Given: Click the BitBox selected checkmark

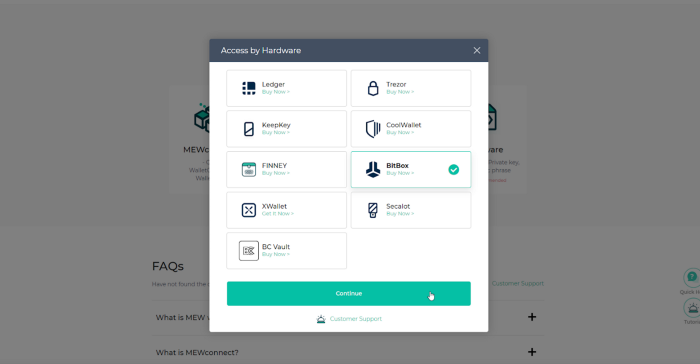Looking at the screenshot, I should [454, 170].
